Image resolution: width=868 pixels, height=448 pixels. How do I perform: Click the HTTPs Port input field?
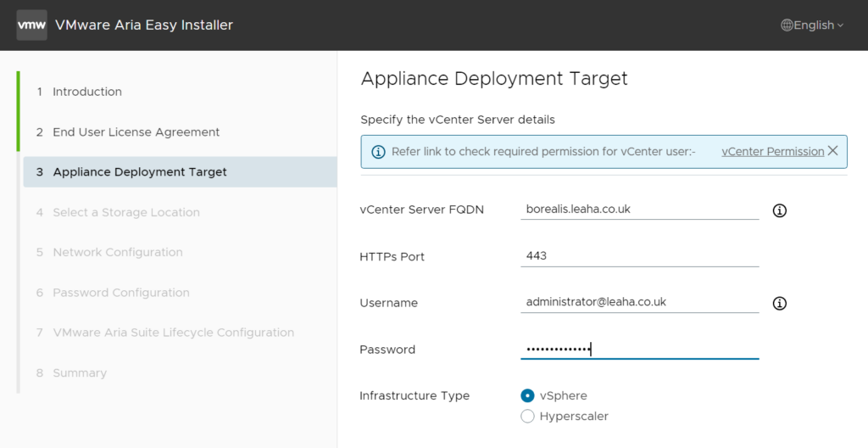click(639, 256)
